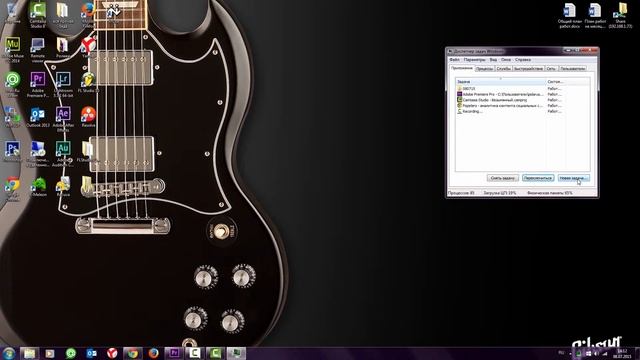
Task: Switch to Chrome in the taskbar
Action: (133, 353)
